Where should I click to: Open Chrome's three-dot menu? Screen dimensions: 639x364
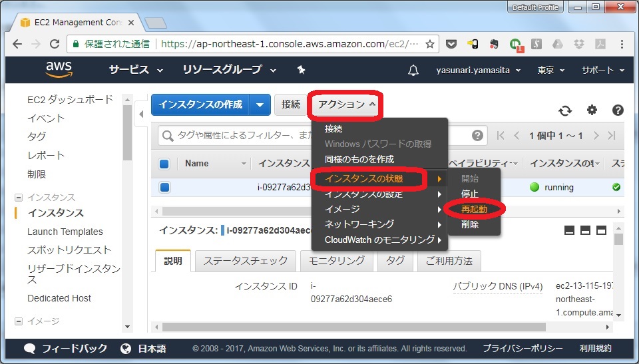click(622, 44)
